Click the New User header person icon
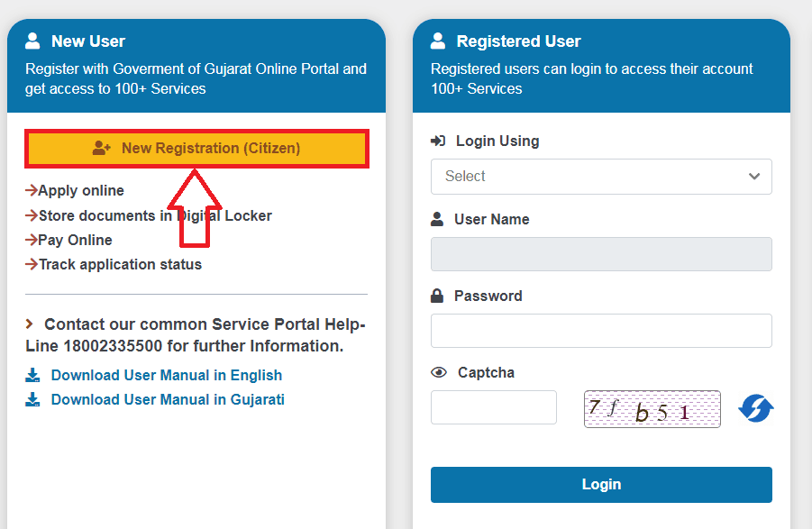Screen dimensions: 812x529 (x=33, y=41)
